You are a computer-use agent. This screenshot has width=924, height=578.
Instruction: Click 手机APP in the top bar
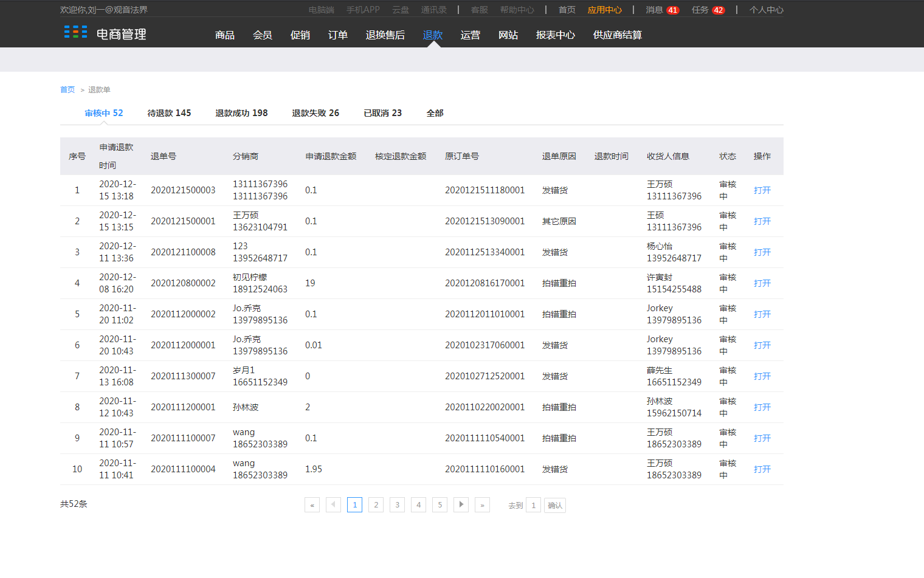pyautogui.click(x=363, y=10)
